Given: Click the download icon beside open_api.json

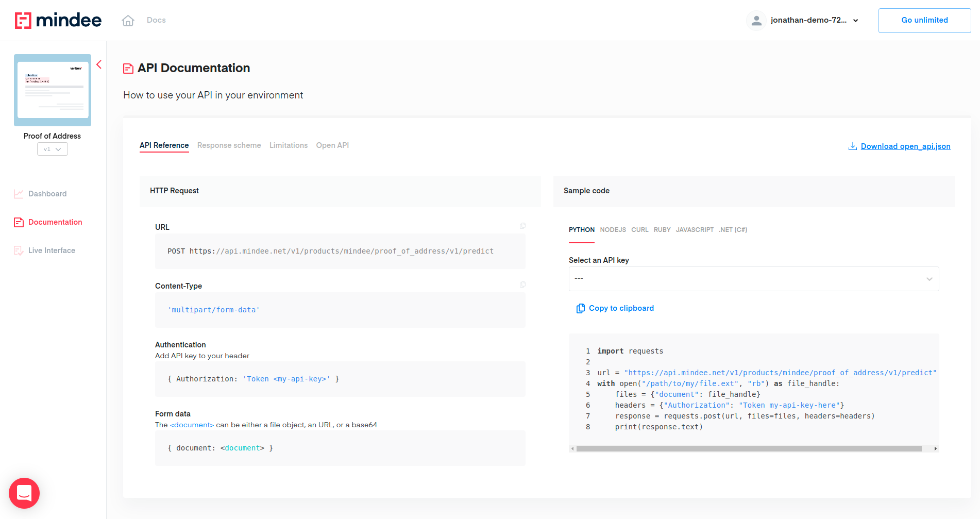Looking at the screenshot, I should [853, 146].
